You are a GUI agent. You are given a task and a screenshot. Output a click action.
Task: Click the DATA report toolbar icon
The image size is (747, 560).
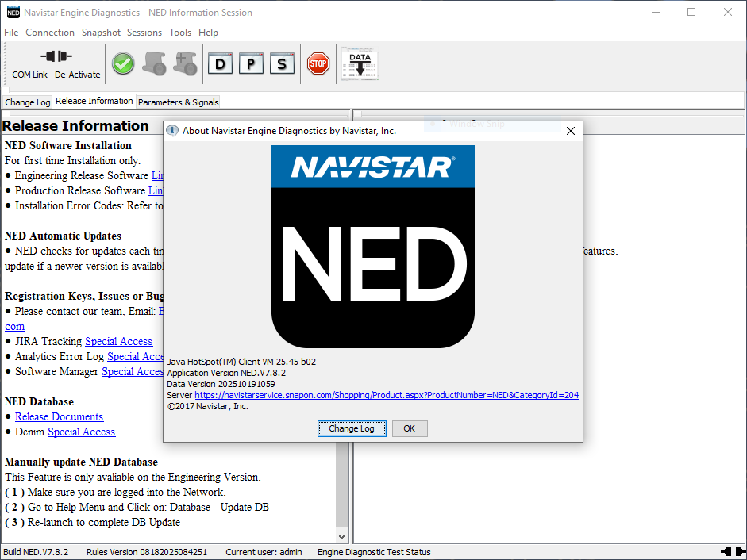tap(360, 62)
